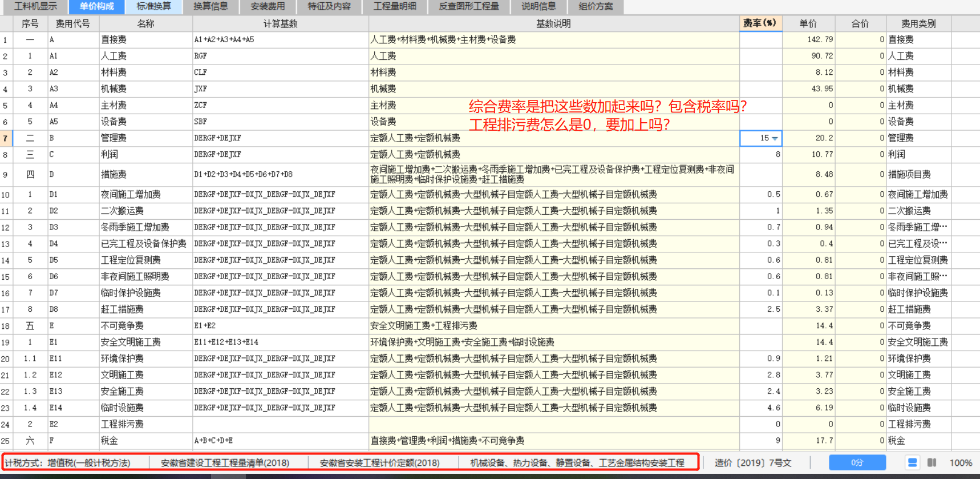Select the 临时设施费 name cell
The width and height of the screenshot is (980, 479).
[146, 408]
